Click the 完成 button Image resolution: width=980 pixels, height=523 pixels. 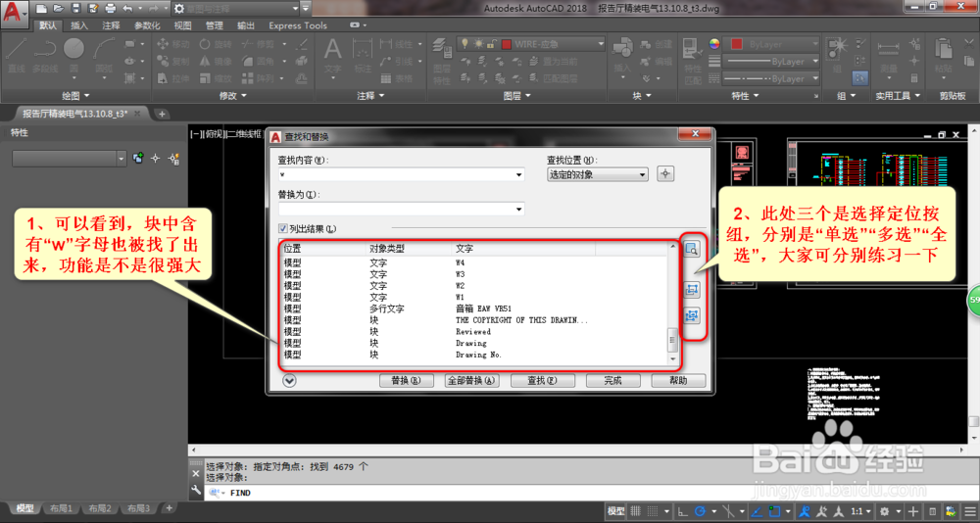point(612,381)
